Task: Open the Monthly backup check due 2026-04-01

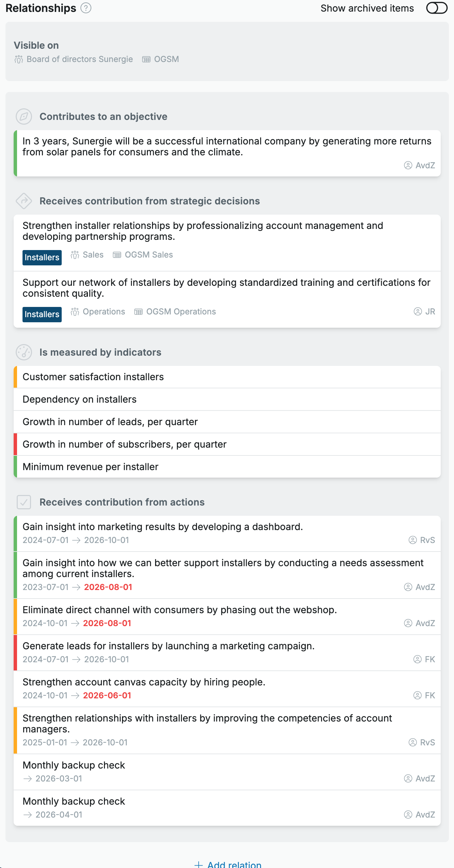Action: (227, 808)
